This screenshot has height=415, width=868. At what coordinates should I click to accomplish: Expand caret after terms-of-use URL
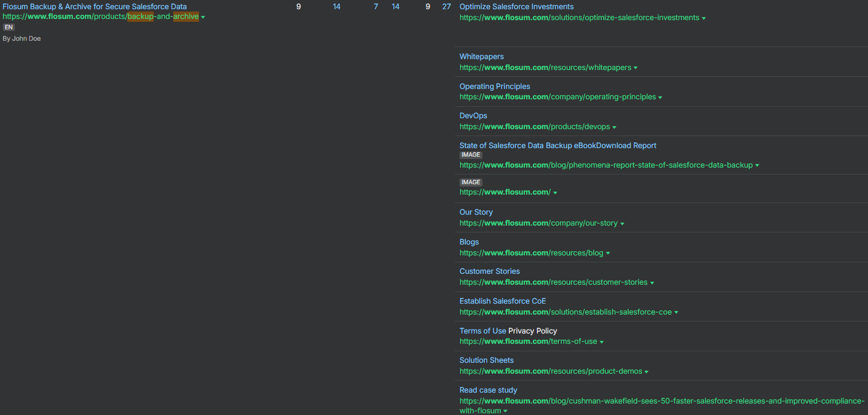[602, 342]
